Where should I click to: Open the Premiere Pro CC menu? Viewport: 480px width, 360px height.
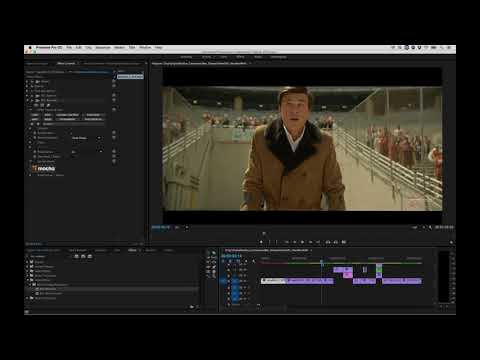[49, 48]
